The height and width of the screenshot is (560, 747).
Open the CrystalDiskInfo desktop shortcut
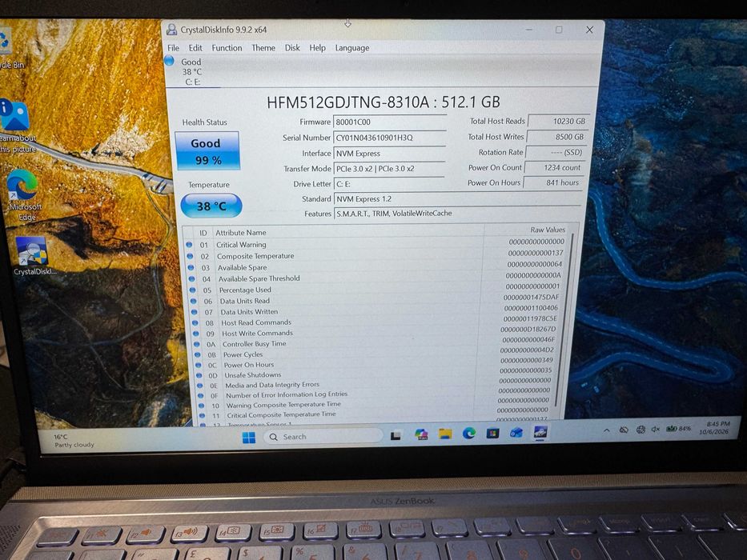(34, 256)
